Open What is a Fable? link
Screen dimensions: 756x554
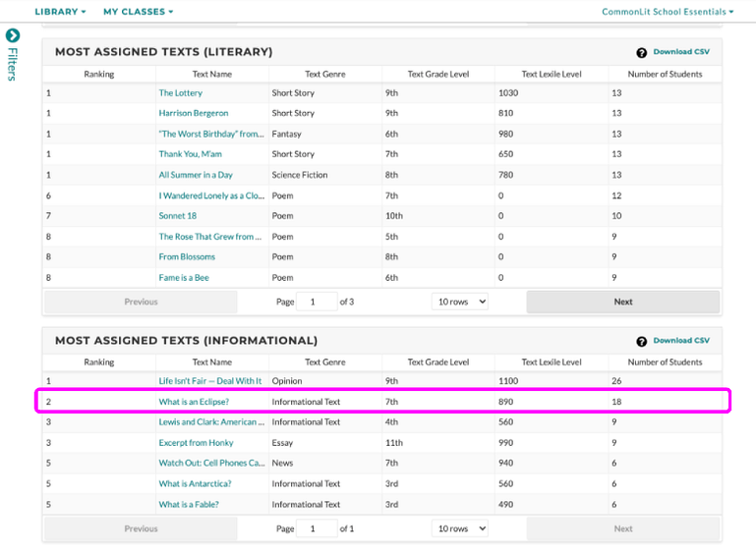tap(189, 504)
